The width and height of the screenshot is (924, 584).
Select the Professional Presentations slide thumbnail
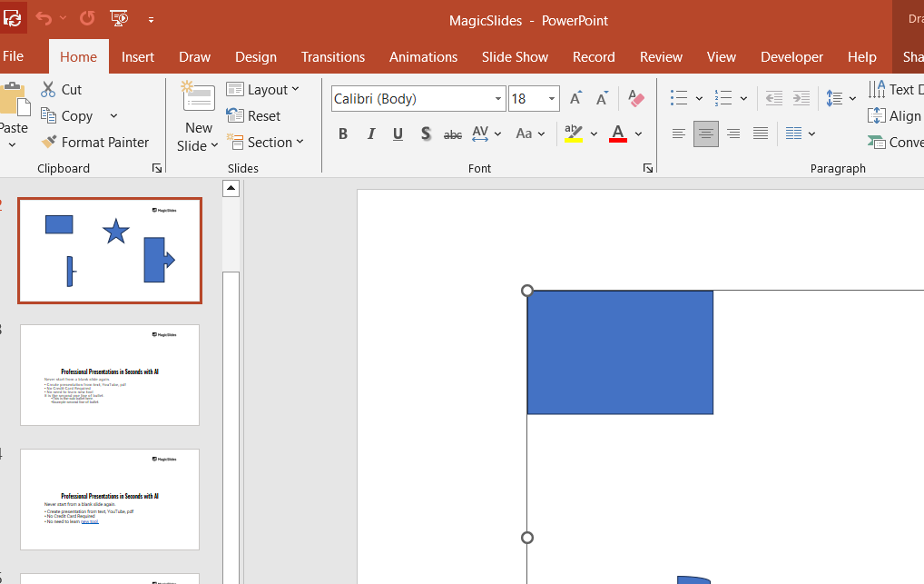pos(110,375)
